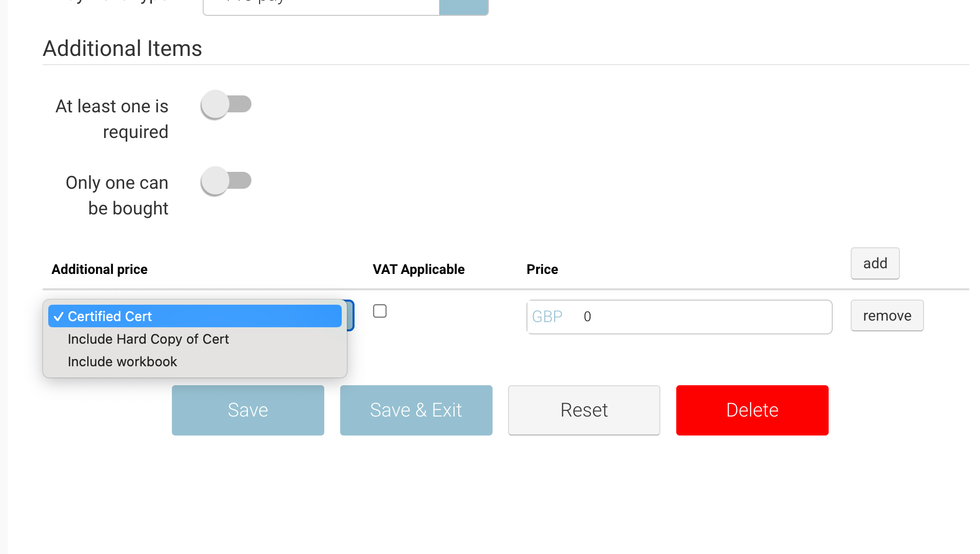Pick the "Include workbook" option
This screenshot has height=554, width=980.
point(122,362)
